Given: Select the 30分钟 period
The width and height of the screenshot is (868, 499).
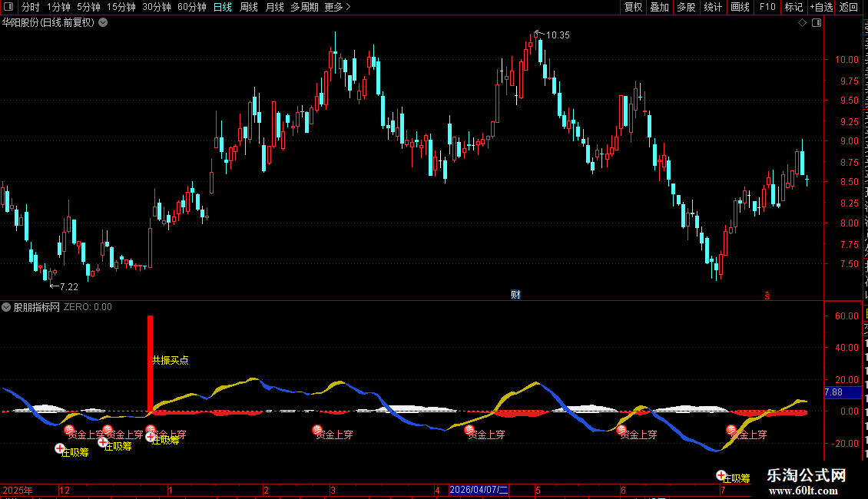Looking at the screenshot, I should point(156,7).
